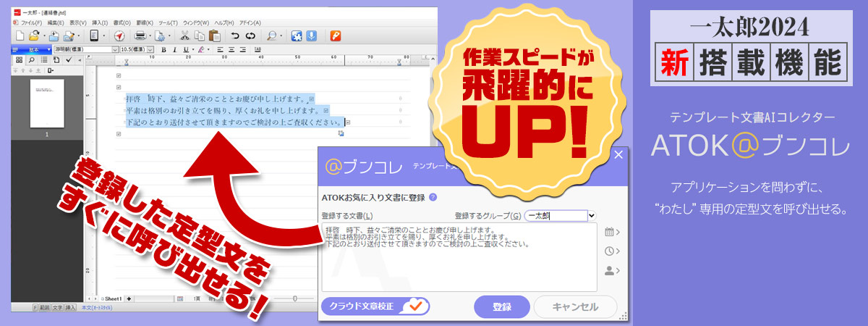This screenshot has height=326, width=868.
Task: Add a new sheet with plus button
Action: [129, 298]
